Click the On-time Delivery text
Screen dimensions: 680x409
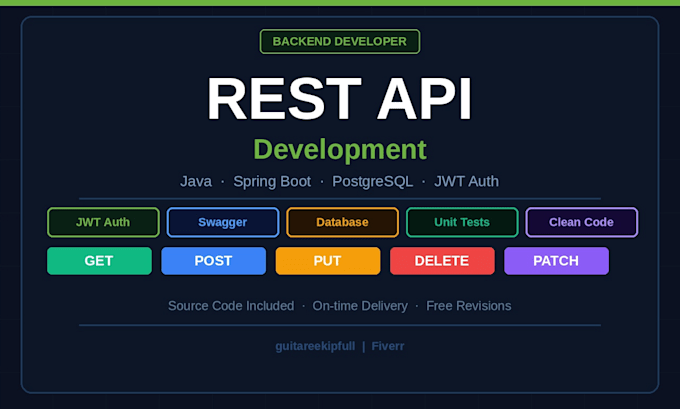[x=360, y=306]
